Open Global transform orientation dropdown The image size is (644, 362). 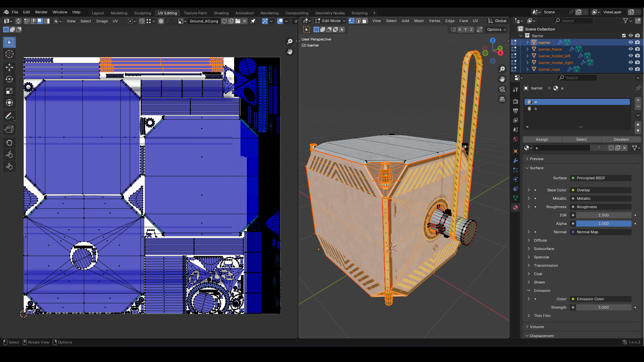pos(498,21)
